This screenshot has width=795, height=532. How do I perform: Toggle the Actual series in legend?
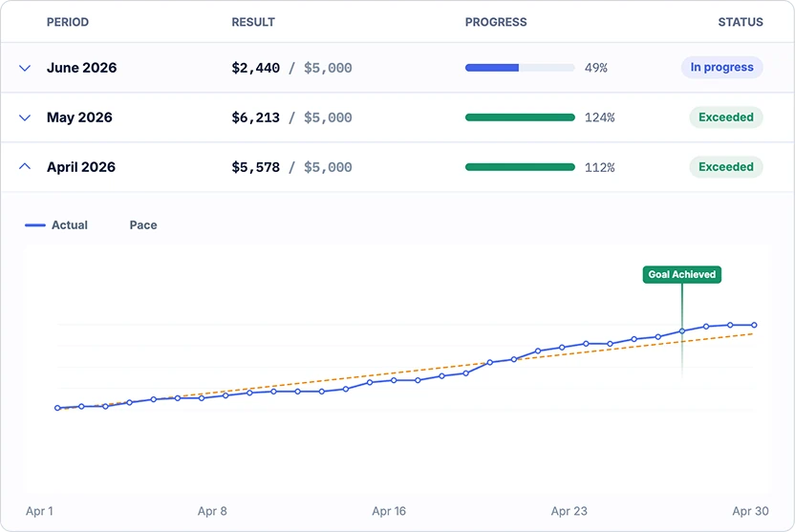56,225
